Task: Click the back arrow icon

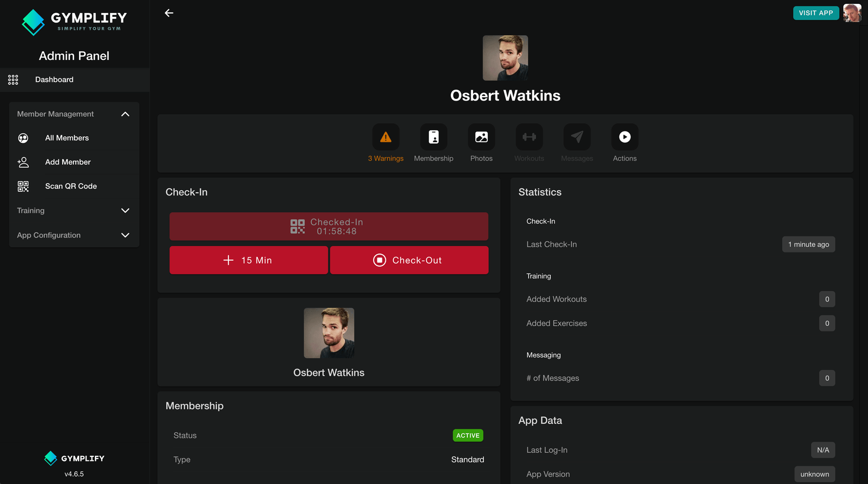Action: click(x=169, y=13)
